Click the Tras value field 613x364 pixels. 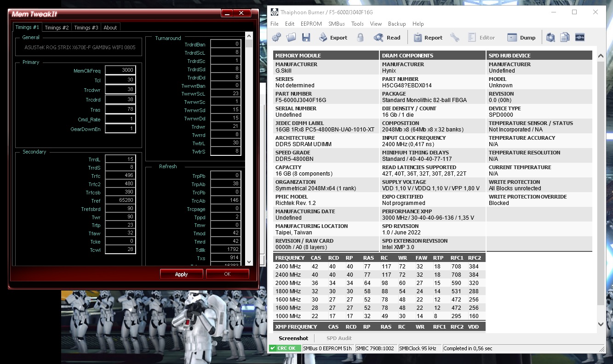click(x=120, y=110)
